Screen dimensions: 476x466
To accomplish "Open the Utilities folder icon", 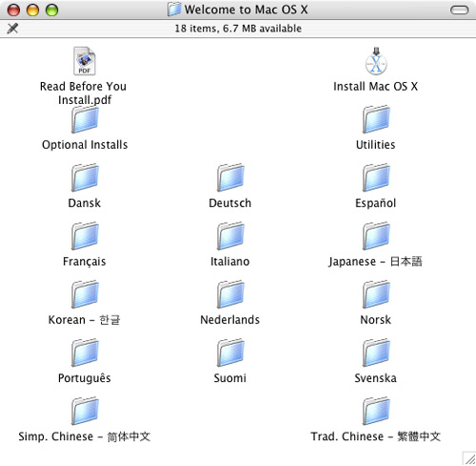I will point(376,119).
